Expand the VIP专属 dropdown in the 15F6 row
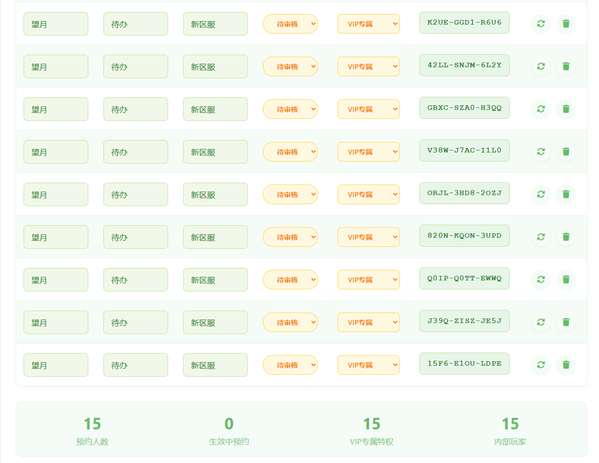Image resolution: width=599 pixels, height=463 pixels. point(368,365)
